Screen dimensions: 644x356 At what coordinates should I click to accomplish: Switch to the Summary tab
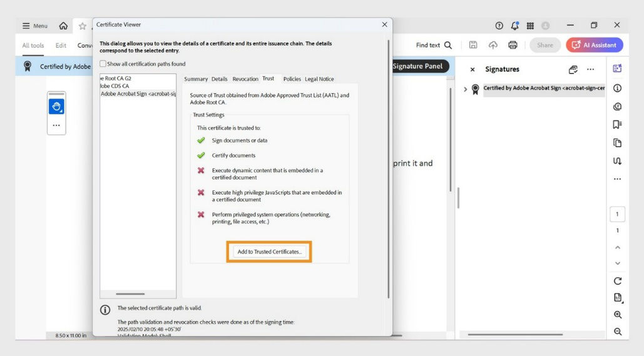click(x=195, y=79)
